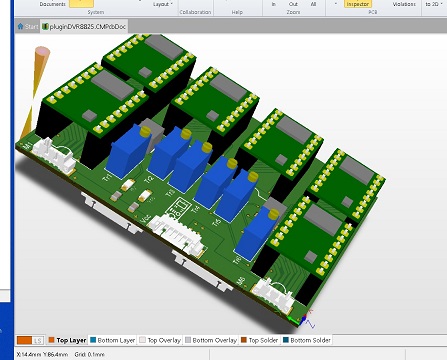Switch to Bottom Overlay layer
Image resolution: width=447 pixels, height=360 pixels.
(x=211, y=340)
